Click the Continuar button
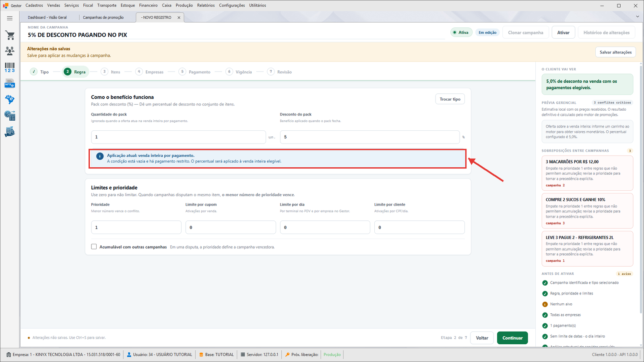Screen dimensions: 644x362 [x=512, y=338]
